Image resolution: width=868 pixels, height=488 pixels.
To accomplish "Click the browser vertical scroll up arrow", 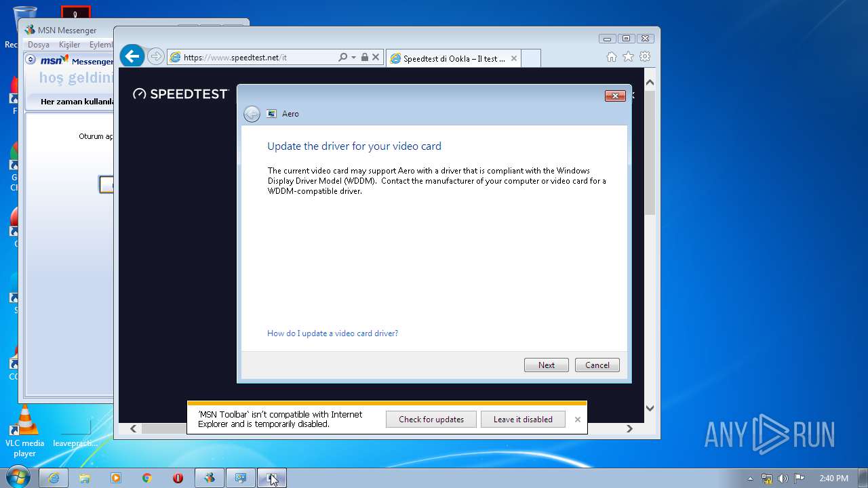I will (x=650, y=82).
